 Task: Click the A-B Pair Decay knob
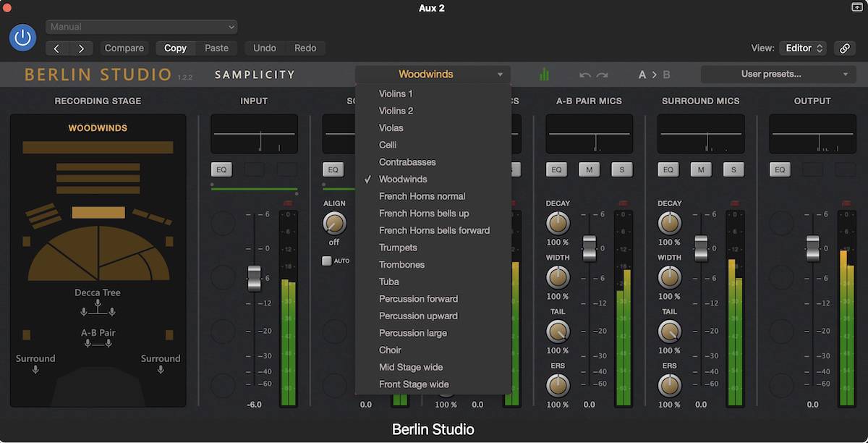[x=558, y=223]
